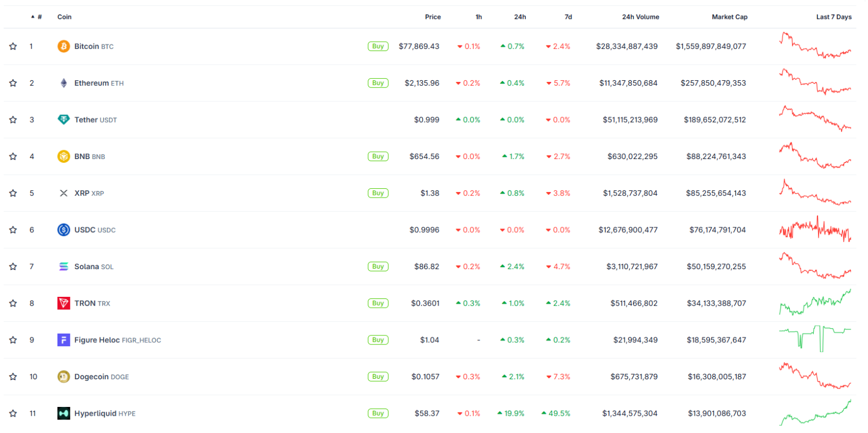View the Ethereum 7-day sparkline
Screen dimensions: 868x433
(815, 82)
